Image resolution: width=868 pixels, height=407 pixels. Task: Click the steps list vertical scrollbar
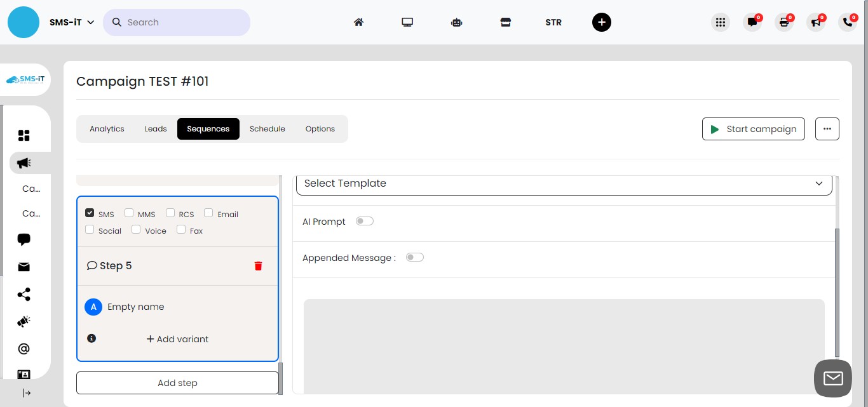281,378
